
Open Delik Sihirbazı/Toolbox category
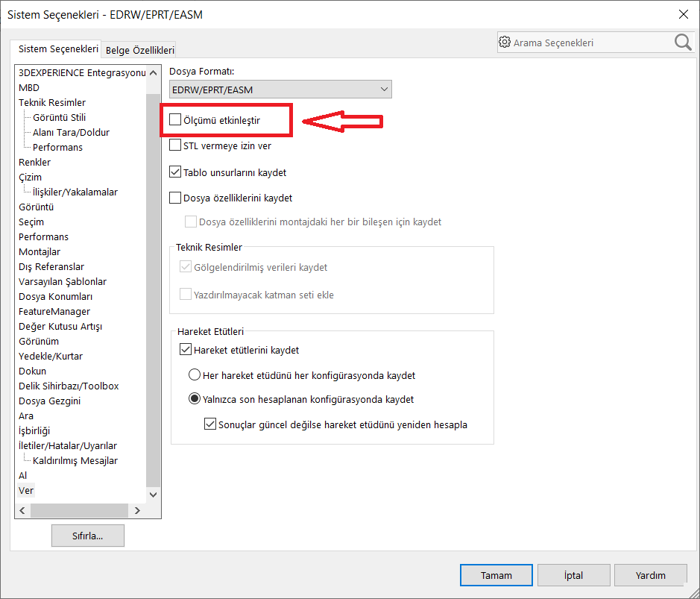(69, 386)
